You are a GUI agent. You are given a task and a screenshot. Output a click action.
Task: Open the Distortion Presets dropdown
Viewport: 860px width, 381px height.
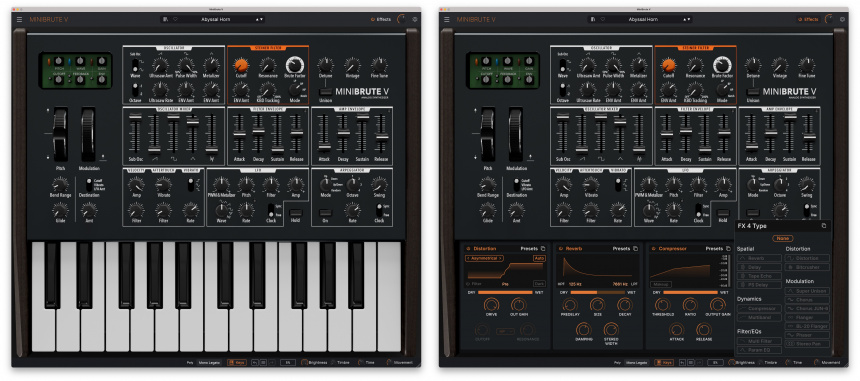[528, 248]
